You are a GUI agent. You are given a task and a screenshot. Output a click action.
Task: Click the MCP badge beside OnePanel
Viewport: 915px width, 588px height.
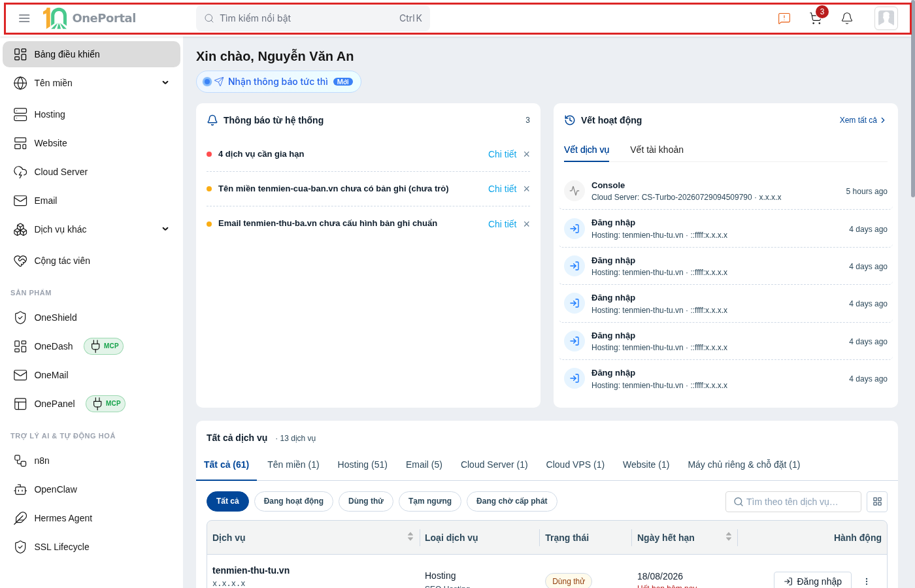pyautogui.click(x=105, y=404)
